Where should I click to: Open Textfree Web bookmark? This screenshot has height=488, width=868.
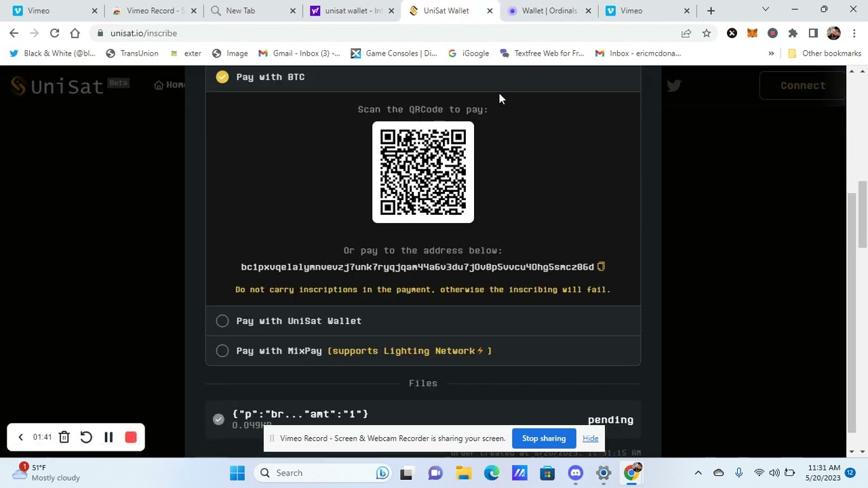click(542, 53)
